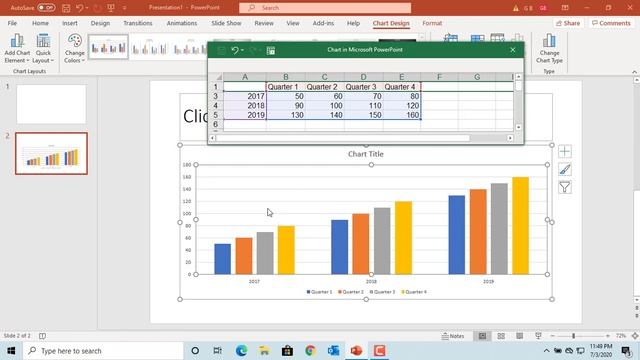Click the Change Chart Type button

pyautogui.click(x=549, y=49)
